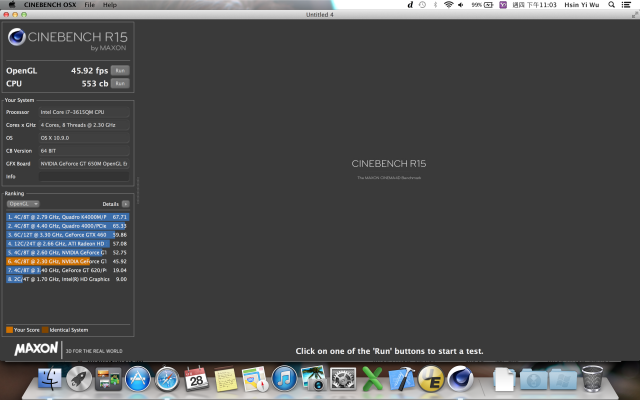Click the orange Your Score legend swatch

9,330
